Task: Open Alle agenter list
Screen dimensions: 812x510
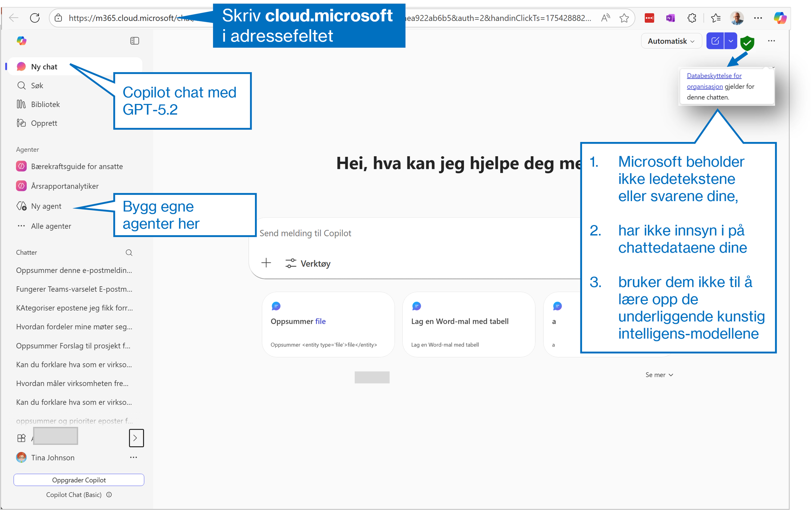Action: [x=51, y=226]
